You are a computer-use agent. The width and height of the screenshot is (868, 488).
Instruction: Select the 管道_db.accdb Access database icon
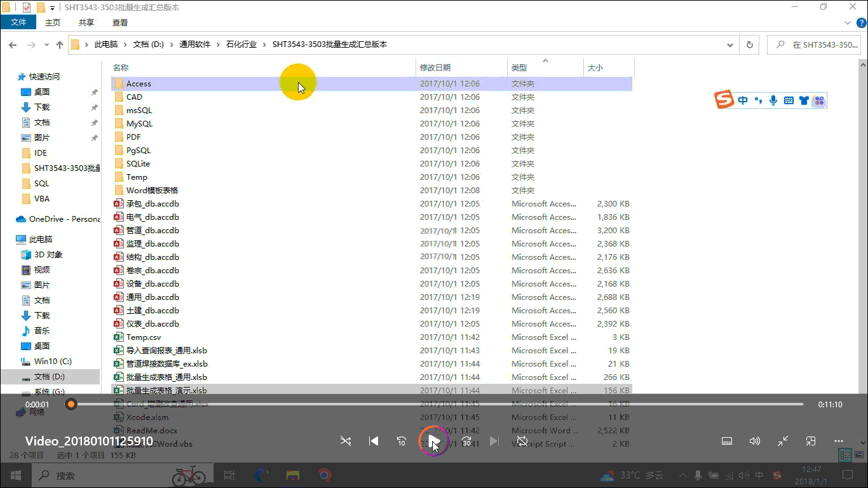click(118, 231)
